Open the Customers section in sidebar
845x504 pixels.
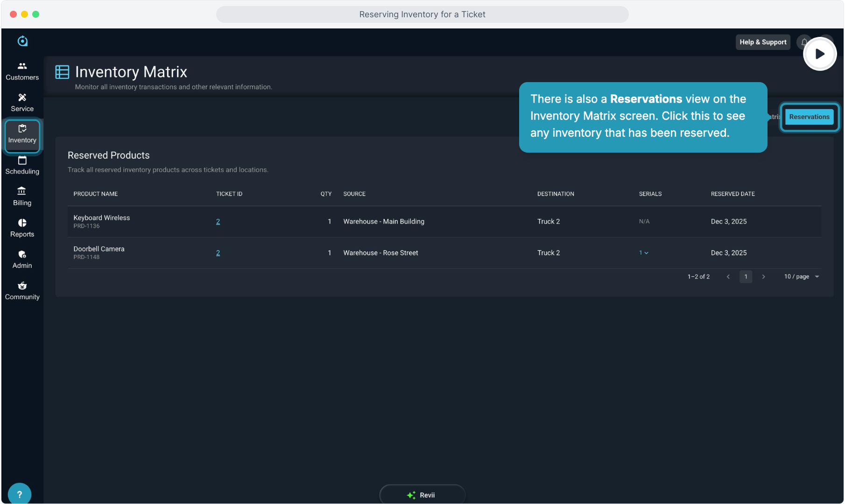tap(22, 71)
